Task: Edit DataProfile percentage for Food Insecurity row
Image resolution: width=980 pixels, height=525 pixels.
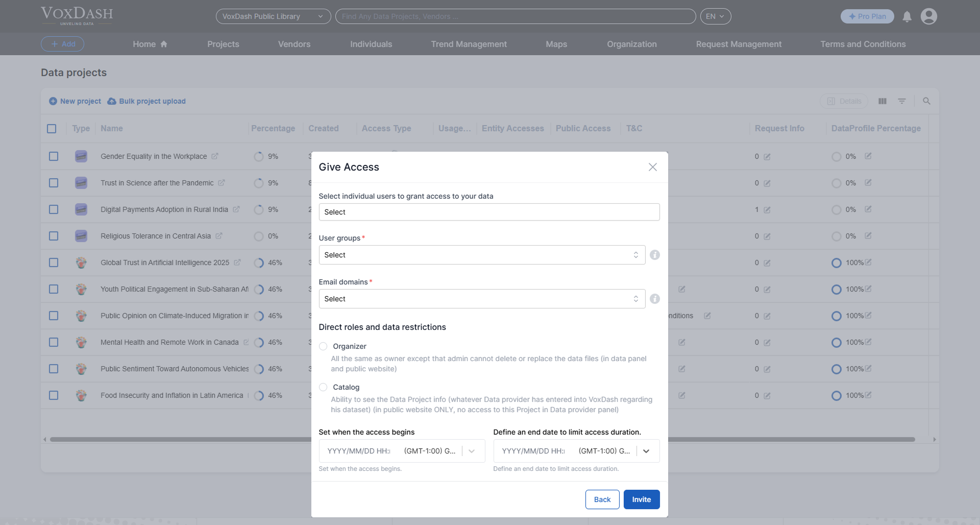Action: pos(868,395)
